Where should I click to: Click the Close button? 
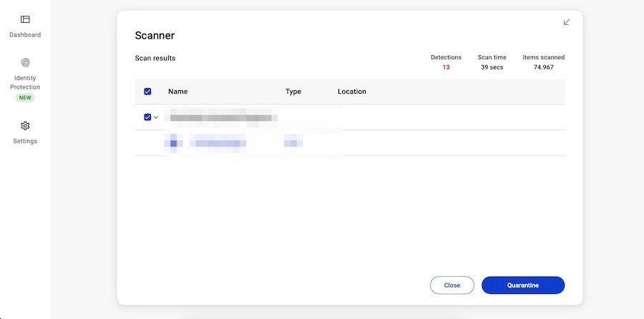coord(452,285)
